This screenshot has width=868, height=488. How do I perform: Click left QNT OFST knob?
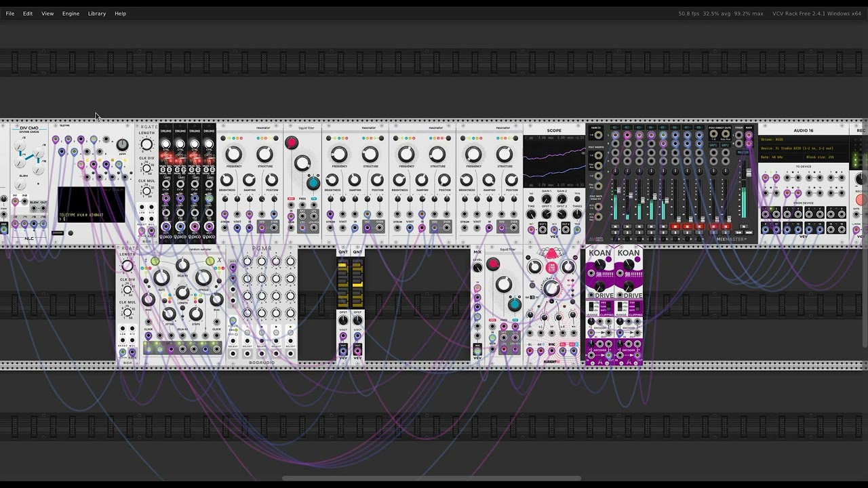[343, 321]
